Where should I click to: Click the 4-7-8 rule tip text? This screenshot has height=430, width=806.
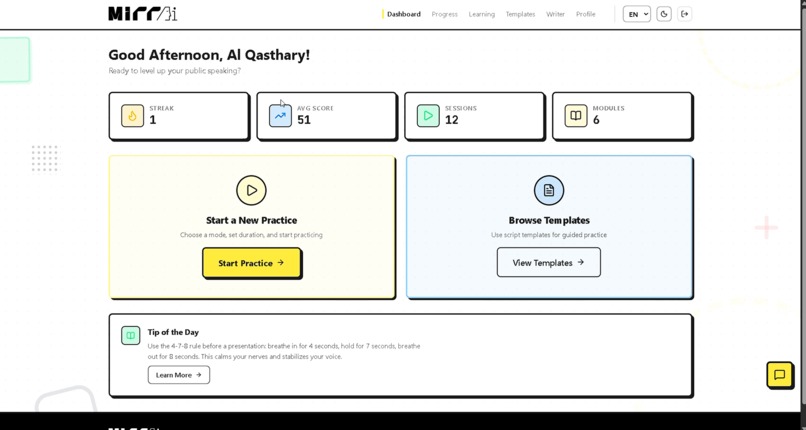coord(284,351)
